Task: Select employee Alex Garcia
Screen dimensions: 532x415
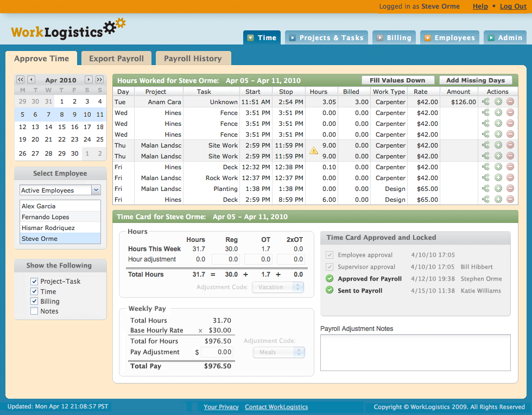Action: click(60, 206)
